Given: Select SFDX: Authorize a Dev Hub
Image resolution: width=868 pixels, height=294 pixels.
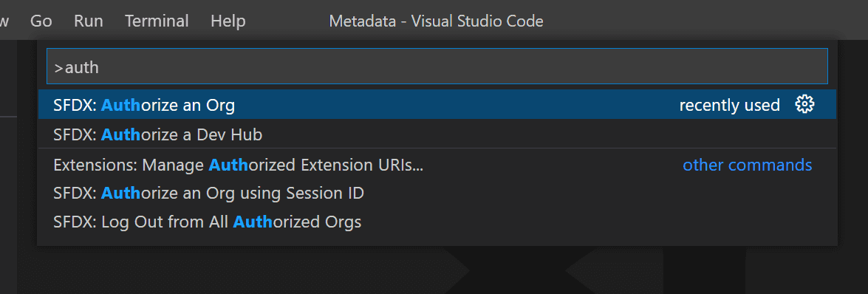Looking at the screenshot, I should 437,134.
